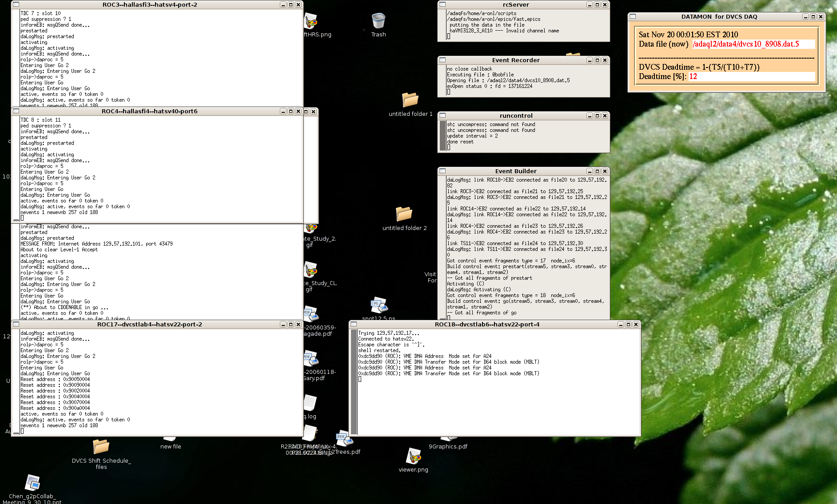Screen dimensions: 837x504
Task: Open the Trees.pdf file icon
Action: pos(344,438)
